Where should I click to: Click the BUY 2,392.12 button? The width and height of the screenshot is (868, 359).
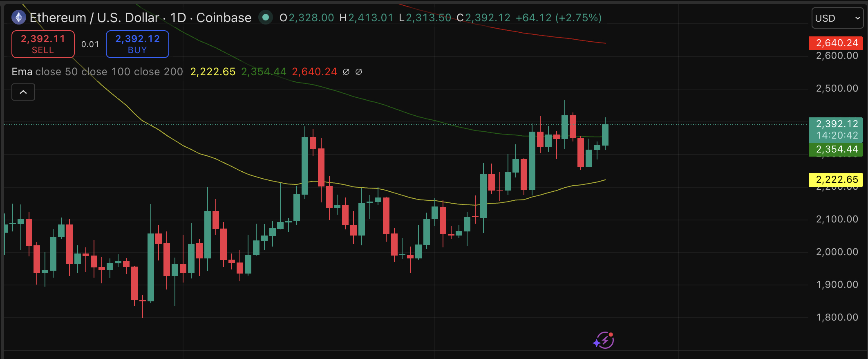click(x=137, y=44)
